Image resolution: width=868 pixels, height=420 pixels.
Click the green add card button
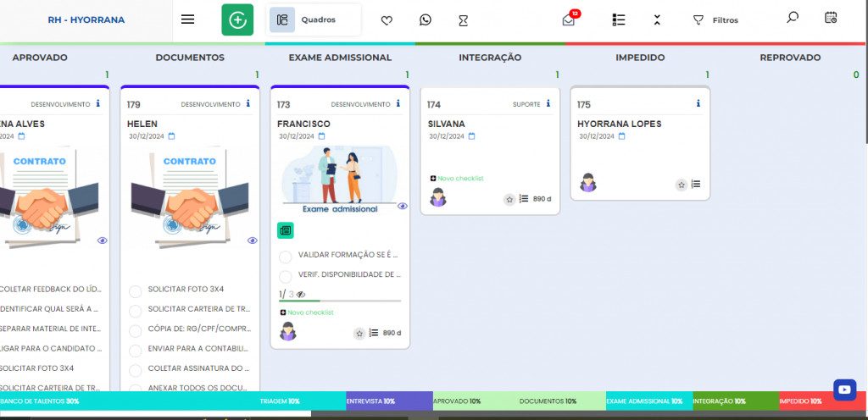237,19
